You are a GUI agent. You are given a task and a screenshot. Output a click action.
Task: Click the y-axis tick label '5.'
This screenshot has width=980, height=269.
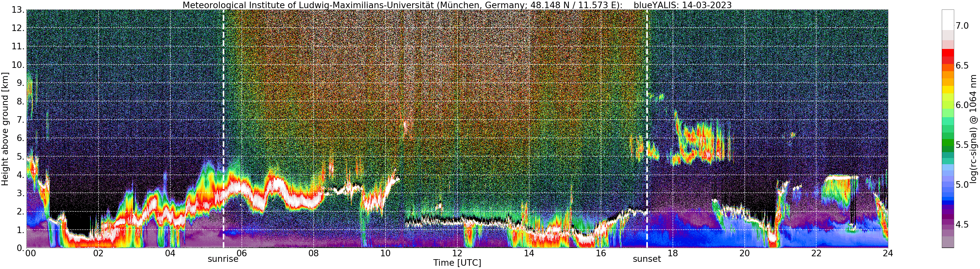coord(20,156)
